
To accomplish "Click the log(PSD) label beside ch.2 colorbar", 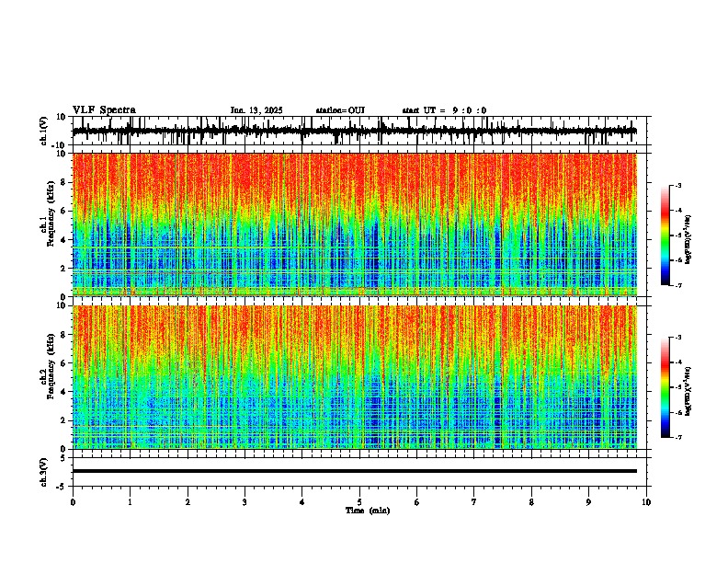I will (x=688, y=391).
